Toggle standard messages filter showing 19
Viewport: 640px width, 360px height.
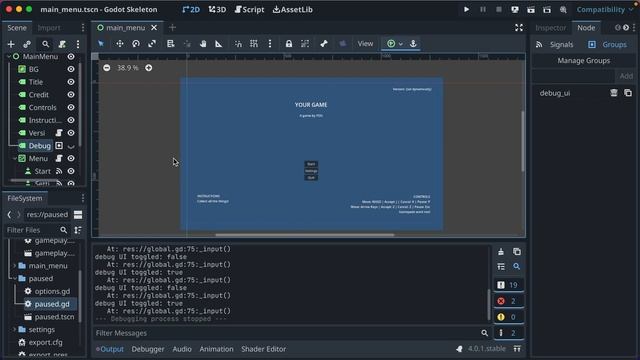coord(509,285)
